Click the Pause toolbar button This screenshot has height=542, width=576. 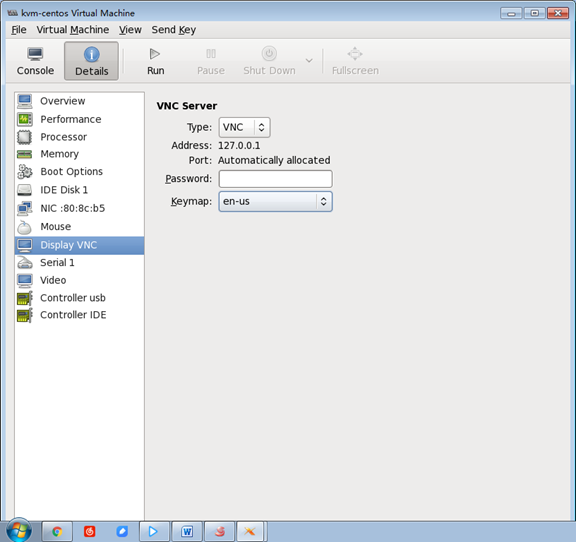click(x=211, y=61)
